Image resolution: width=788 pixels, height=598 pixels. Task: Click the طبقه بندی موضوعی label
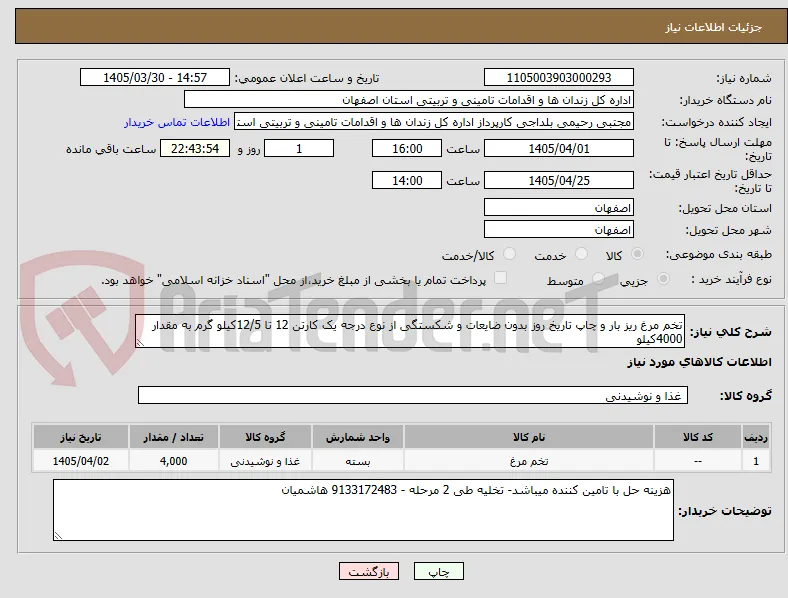719,254
